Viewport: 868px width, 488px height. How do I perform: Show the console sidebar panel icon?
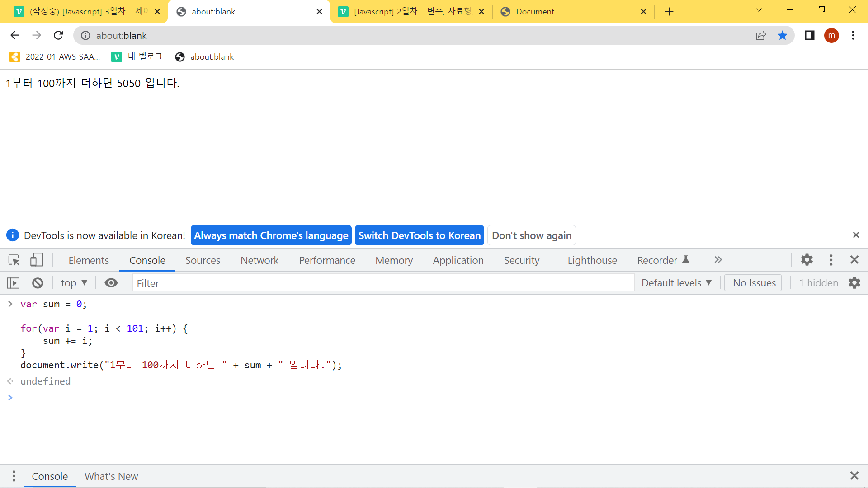13,283
